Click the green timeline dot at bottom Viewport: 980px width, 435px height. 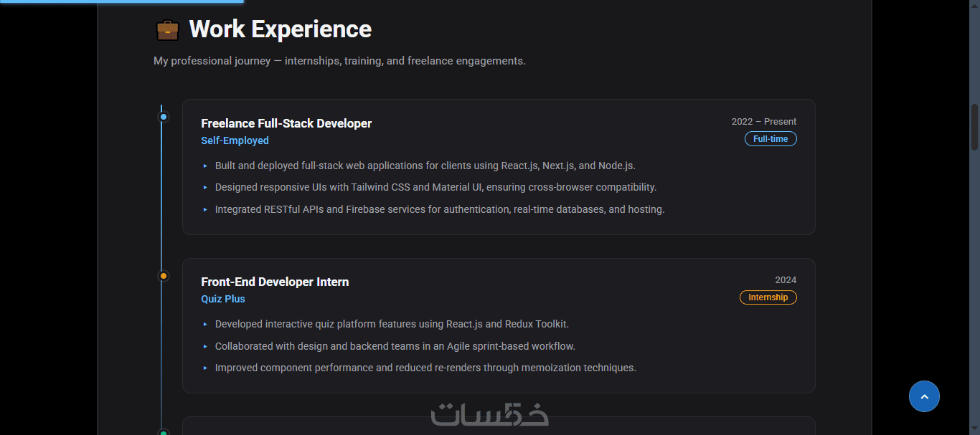coord(164,433)
